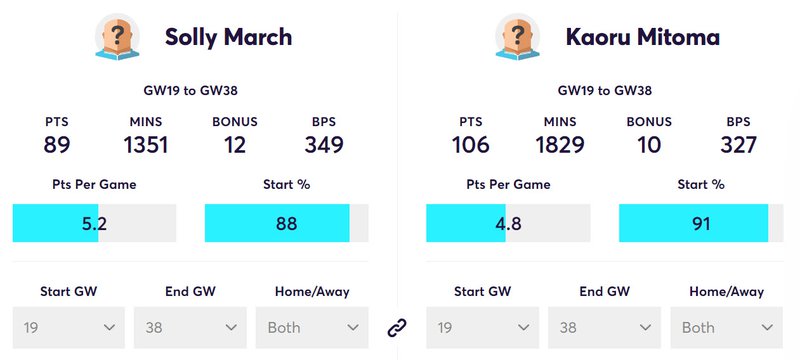Click Solly March's GW19 to GW38 label

tap(190, 91)
